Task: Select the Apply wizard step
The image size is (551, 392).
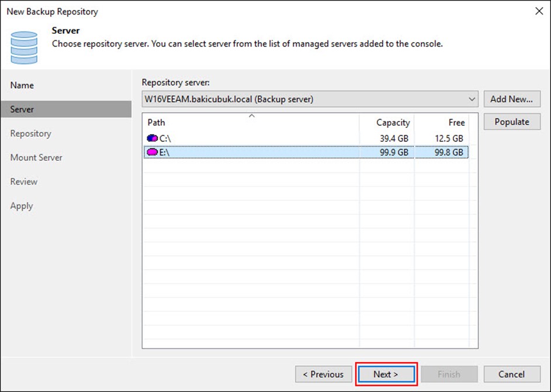Action: 22,206
